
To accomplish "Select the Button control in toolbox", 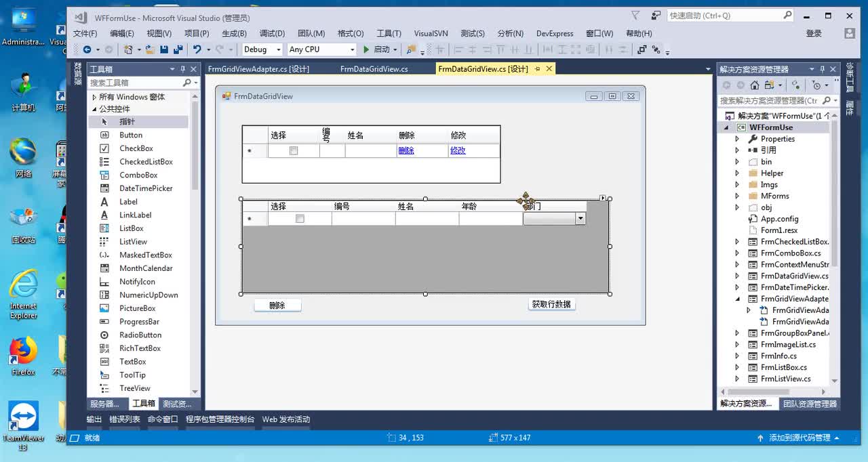I will [130, 135].
